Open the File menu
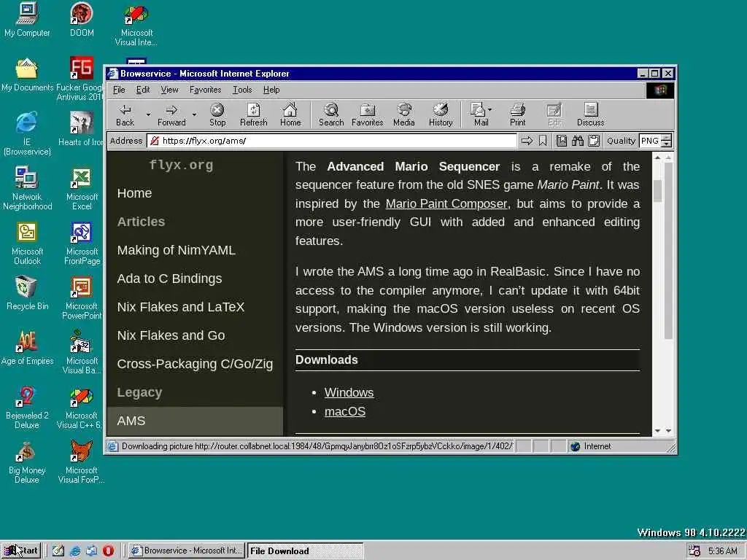Screen dimensions: 747x560 (x=119, y=90)
